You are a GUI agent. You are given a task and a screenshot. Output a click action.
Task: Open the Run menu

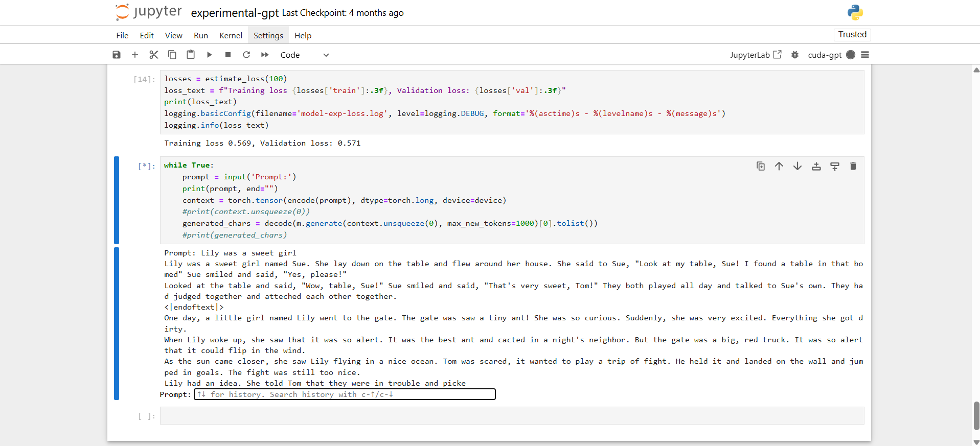201,35
